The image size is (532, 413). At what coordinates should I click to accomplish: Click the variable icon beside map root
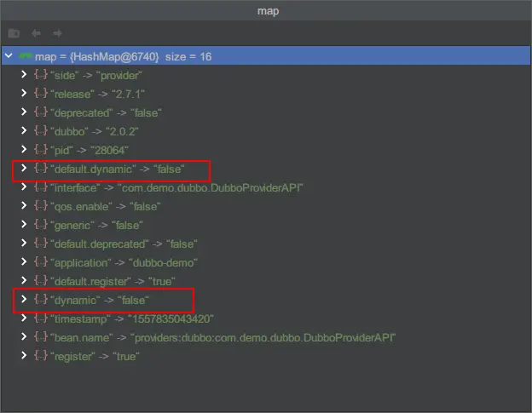(x=26, y=55)
